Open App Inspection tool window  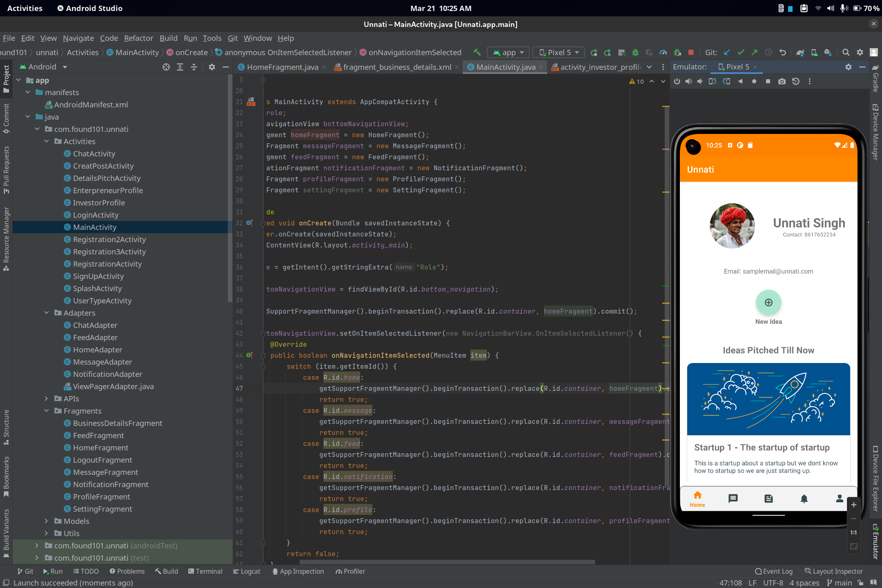pos(298,571)
